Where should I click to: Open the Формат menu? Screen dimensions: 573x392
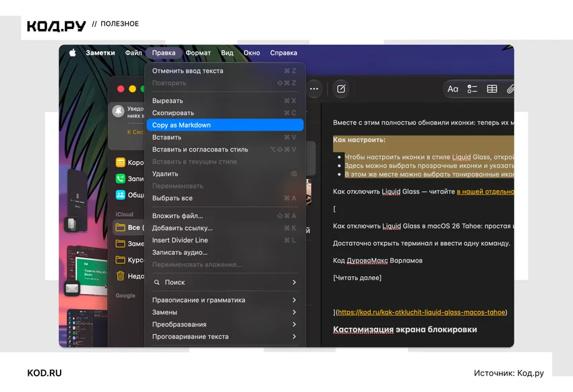coord(198,53)
